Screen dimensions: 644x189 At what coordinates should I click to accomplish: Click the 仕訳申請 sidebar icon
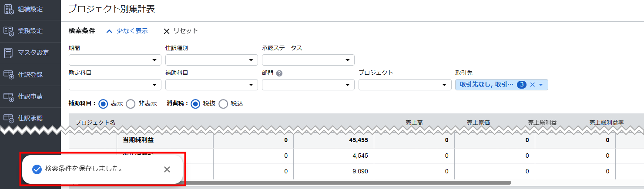(9, 96)
